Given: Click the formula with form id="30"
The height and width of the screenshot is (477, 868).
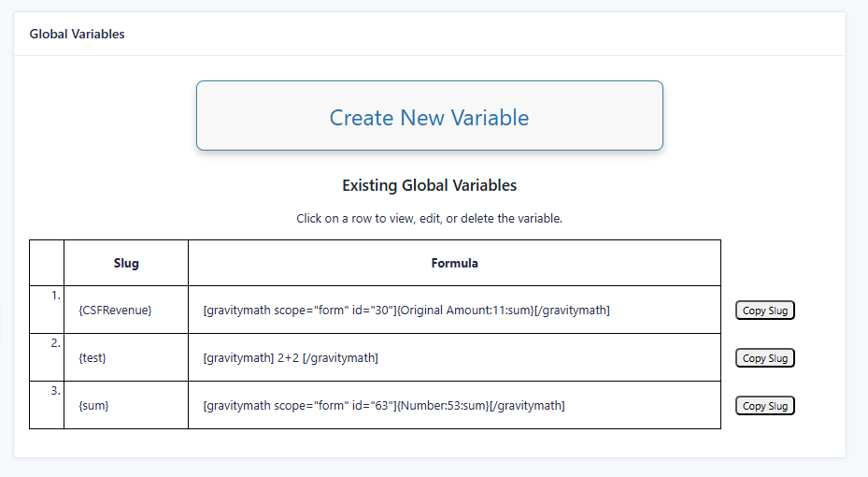Looking at the screenshot, I should click(x=406, y=311).
